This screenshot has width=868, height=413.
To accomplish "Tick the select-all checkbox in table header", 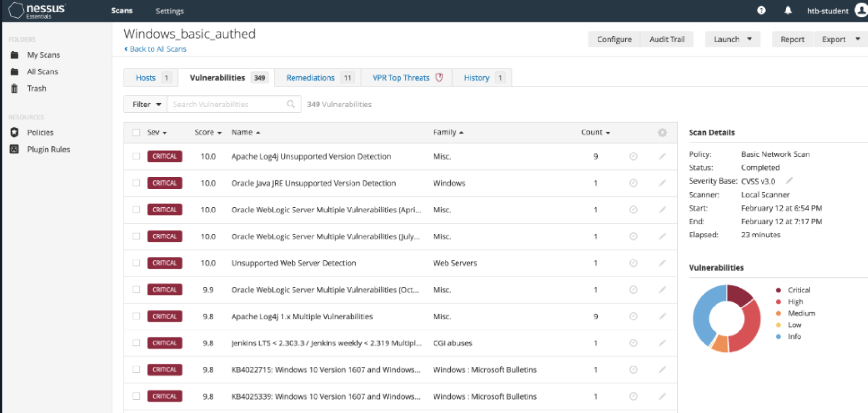I will pos(137,132).
